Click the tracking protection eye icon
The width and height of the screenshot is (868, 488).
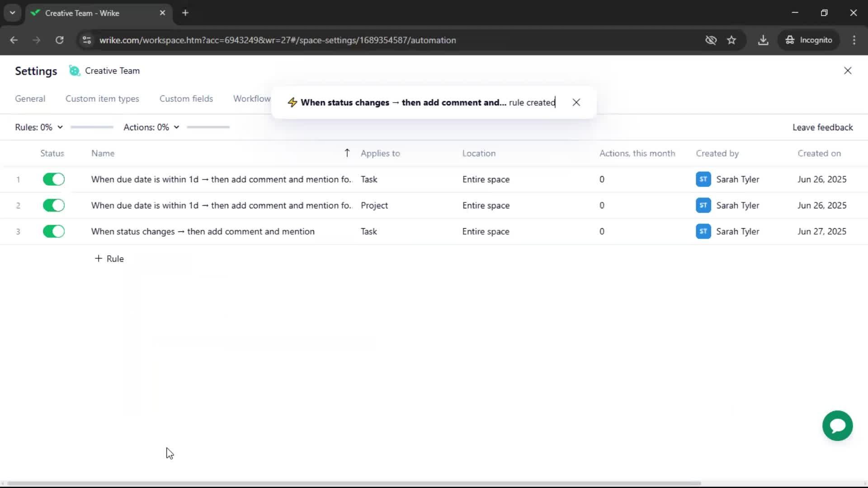(711, 40)
